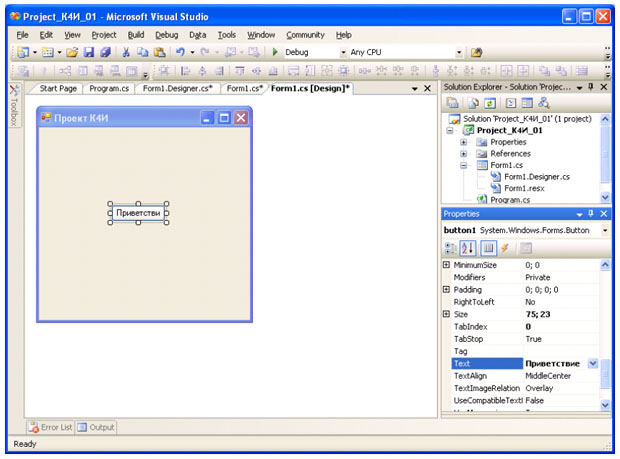The width and height of the screenshot is (620, 459).
Task: Click the New Project toolbar icon
Action: coord(23,52)
